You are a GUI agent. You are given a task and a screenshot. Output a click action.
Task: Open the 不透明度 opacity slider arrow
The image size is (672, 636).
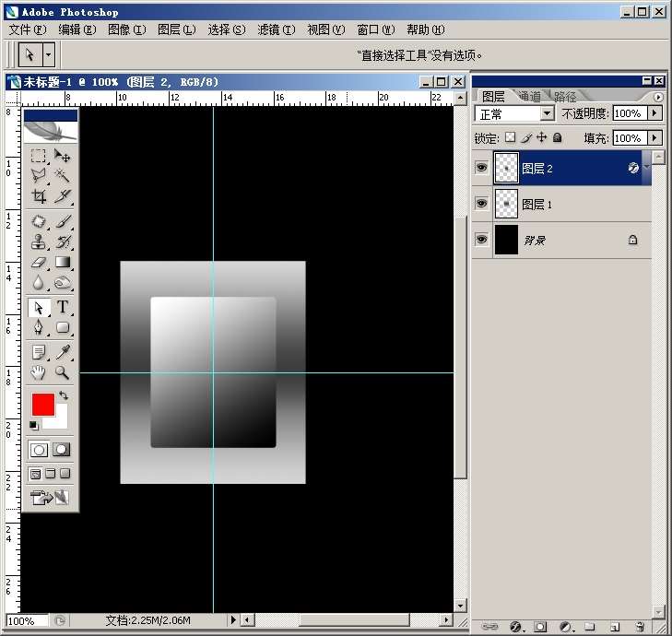654,113
